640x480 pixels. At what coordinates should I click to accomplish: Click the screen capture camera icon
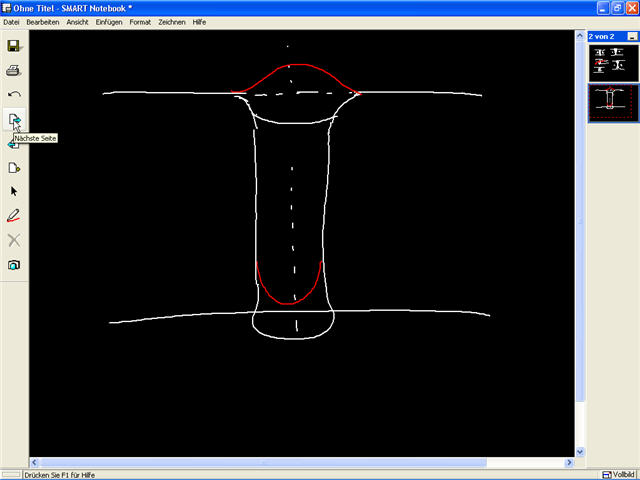[x=14, y=265]
